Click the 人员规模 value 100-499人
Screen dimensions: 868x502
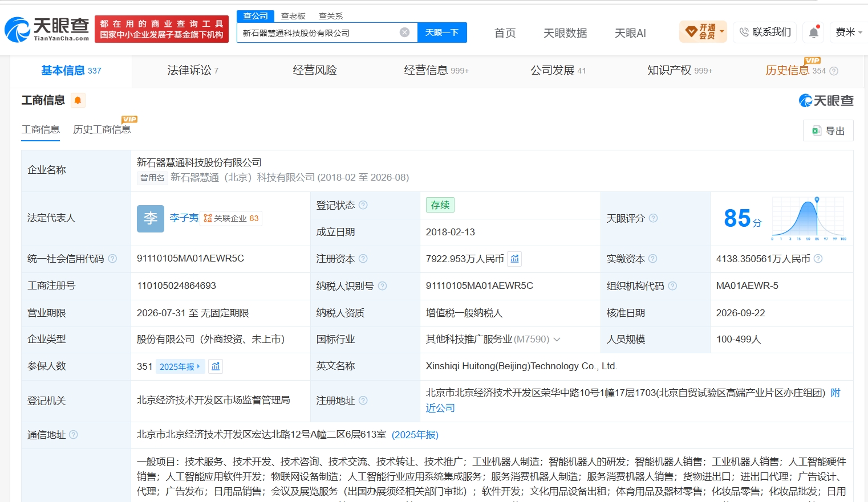739,340
